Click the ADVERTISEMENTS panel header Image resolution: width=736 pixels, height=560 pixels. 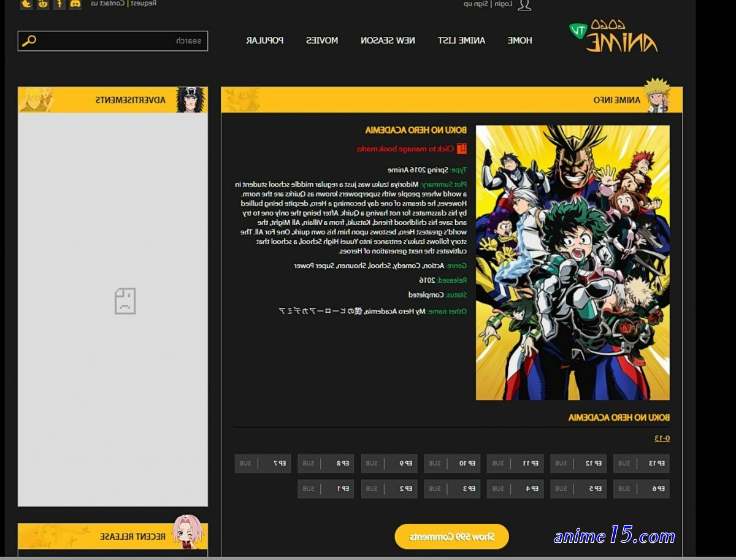point(113,99)
